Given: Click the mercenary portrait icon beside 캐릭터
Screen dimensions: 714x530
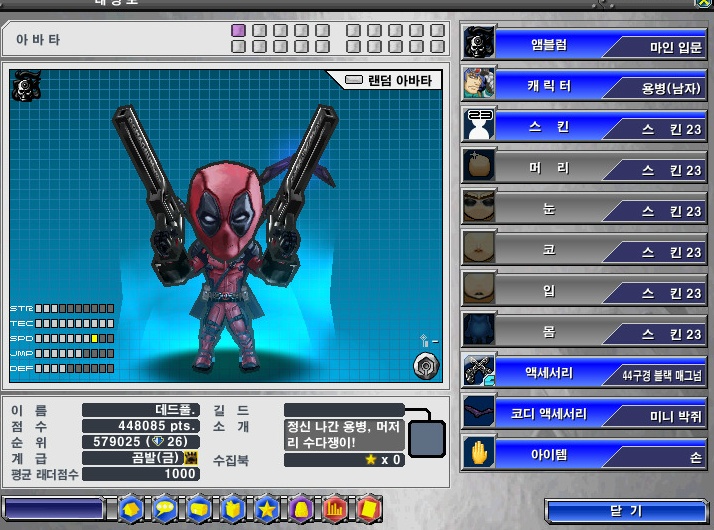Looking at the screenshot, I should coord(479,84).
